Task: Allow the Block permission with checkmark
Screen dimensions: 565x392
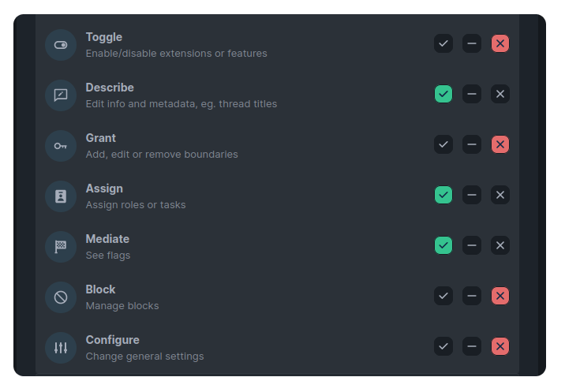Action: [x=443, y=296]
